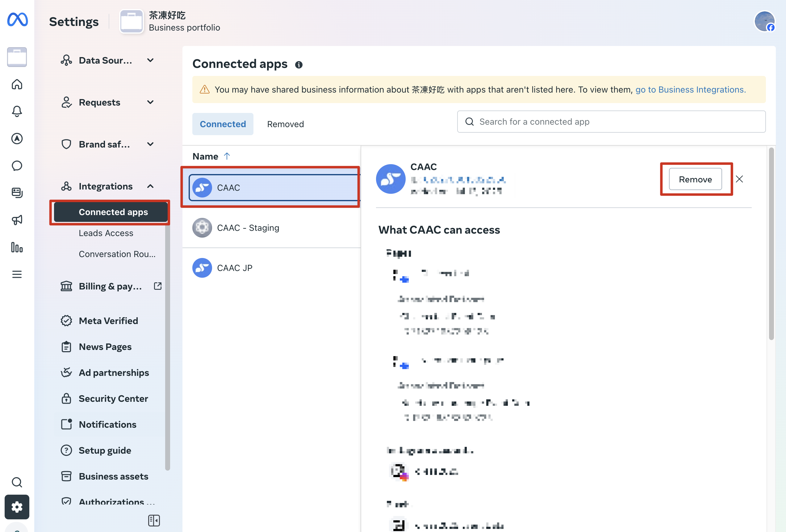Click the Meta logo icon
This screenshot has width=786, height=532.
point(17,20)
